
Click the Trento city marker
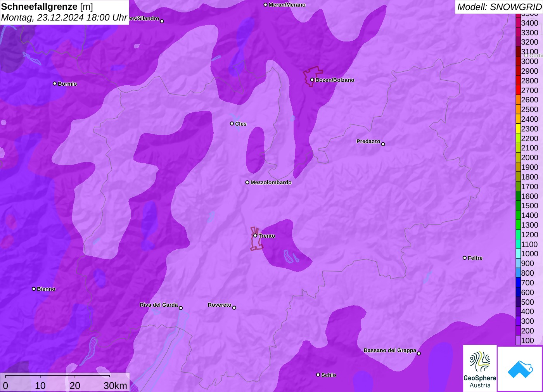coord(255,235)
